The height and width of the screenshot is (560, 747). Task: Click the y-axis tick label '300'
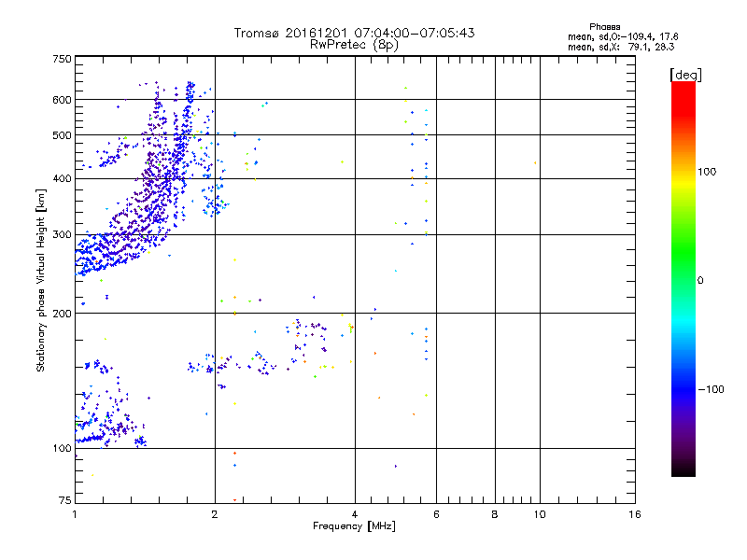pyautogui.click(x=62, y=235)
